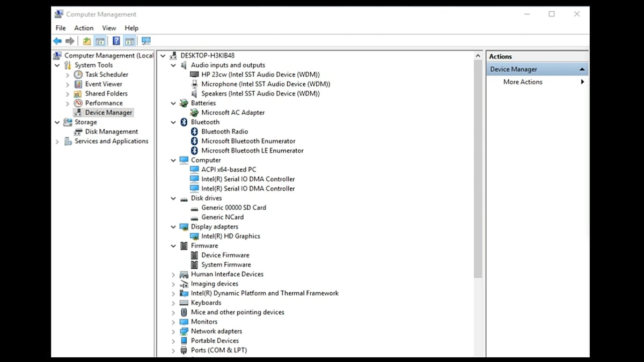Click the Mice and other pointing devices icon
Image resolution: width=644 pixels, height=362 pixels.
[x=184, y=312]
